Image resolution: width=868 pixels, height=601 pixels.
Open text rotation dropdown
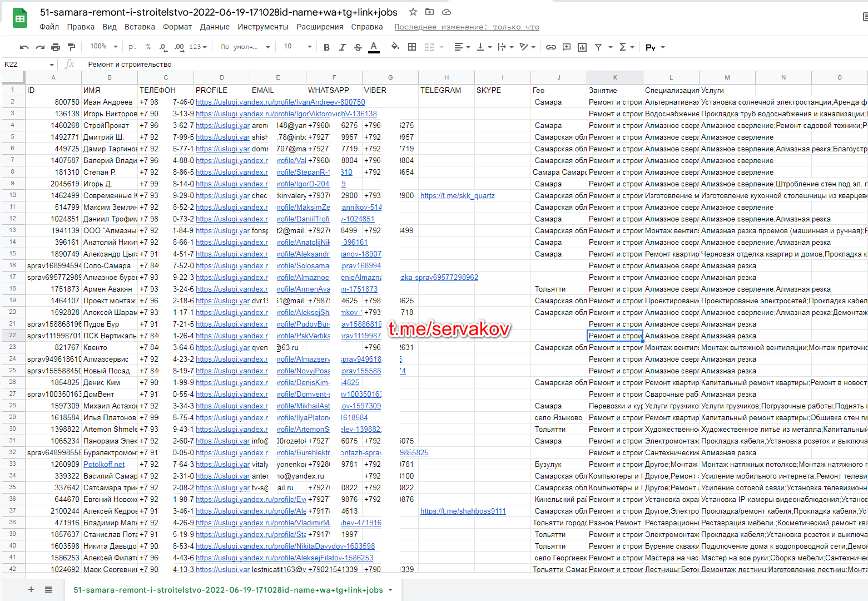527,47
